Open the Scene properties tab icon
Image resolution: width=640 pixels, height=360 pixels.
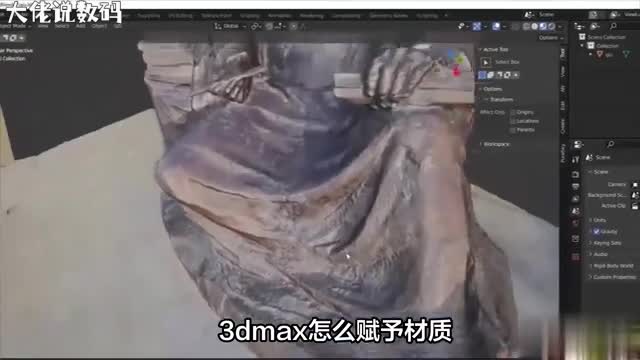point(576,211)
